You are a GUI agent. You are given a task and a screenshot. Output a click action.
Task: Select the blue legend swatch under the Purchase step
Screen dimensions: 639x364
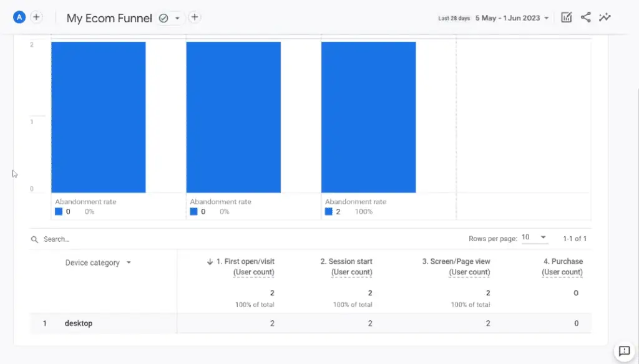pyautogui.click(x=329, y=211)
